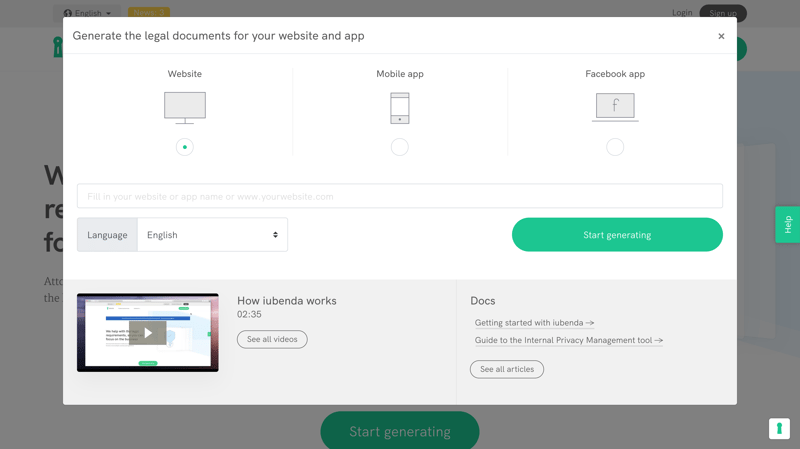Select the Website radio button
Screen dimensions: 800x449
[x=185, y=147]
